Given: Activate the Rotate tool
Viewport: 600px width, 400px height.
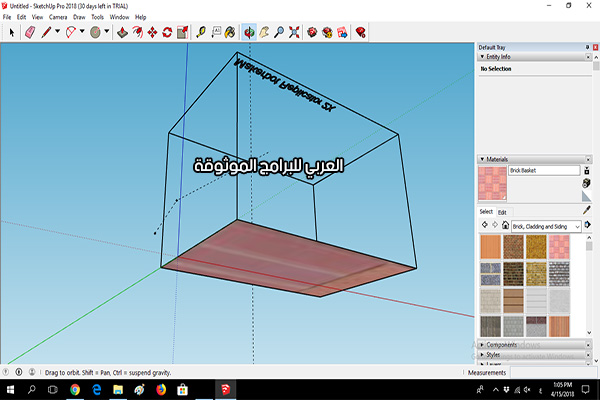Looking at the screenshot, I should click(x=167, y=33).
